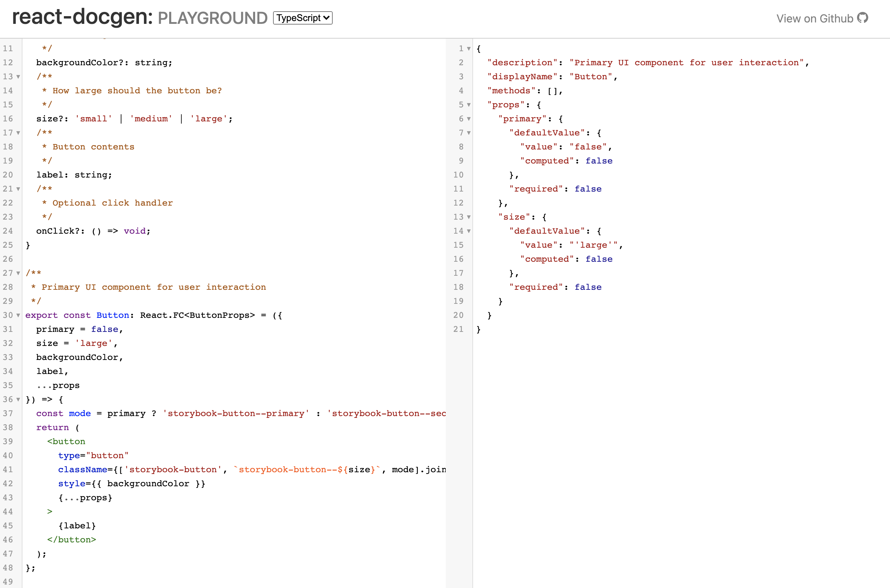Click the View on Github link
Screen dimensions: 890x588
[815, 19]
